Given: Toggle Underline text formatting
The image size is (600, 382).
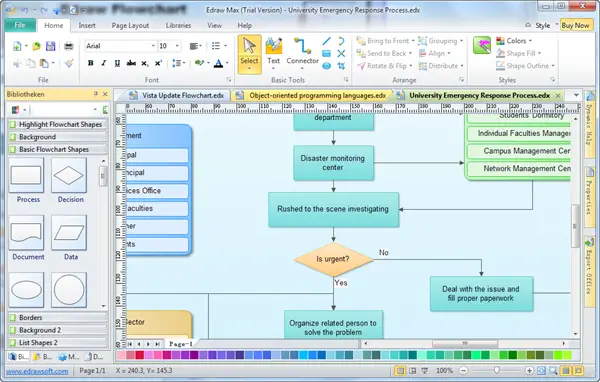Looking at the screenshot, I should pos(117,63).
